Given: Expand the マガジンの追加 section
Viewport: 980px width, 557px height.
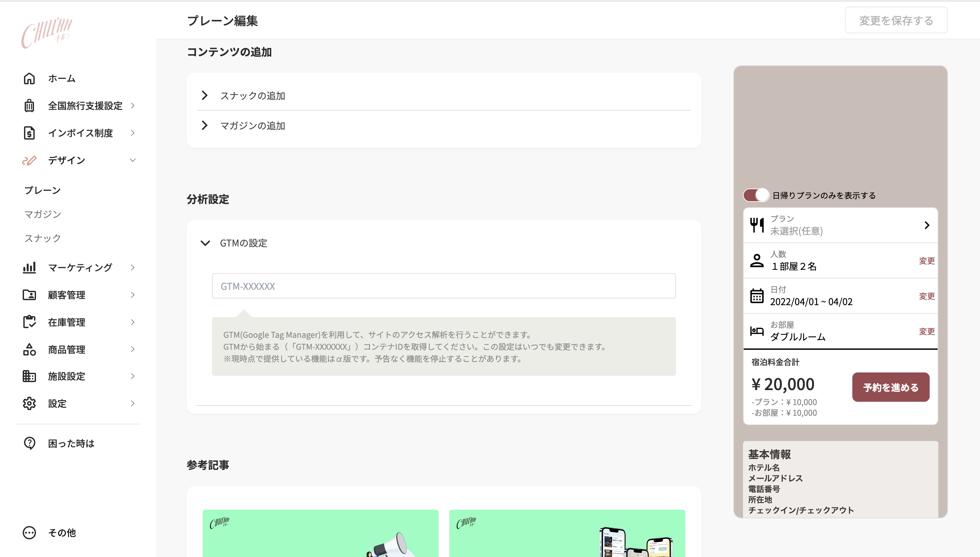Looking at the screenshot, I should (x=253, y=126).
